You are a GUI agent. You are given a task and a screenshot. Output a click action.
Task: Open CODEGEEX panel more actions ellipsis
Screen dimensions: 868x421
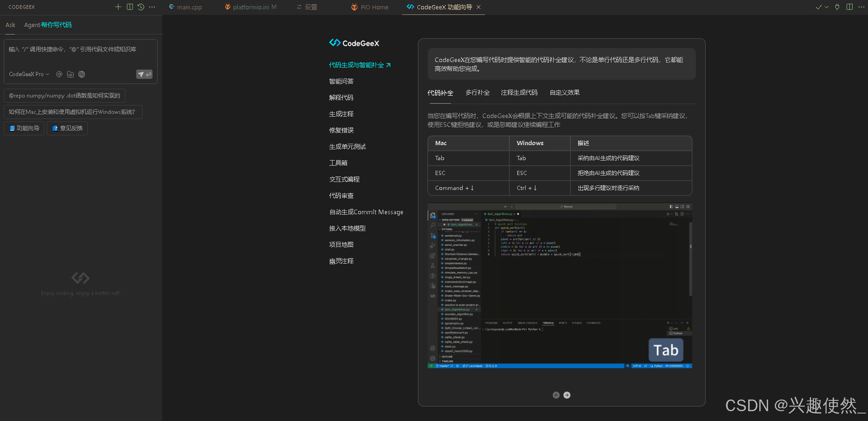[152, 7]
